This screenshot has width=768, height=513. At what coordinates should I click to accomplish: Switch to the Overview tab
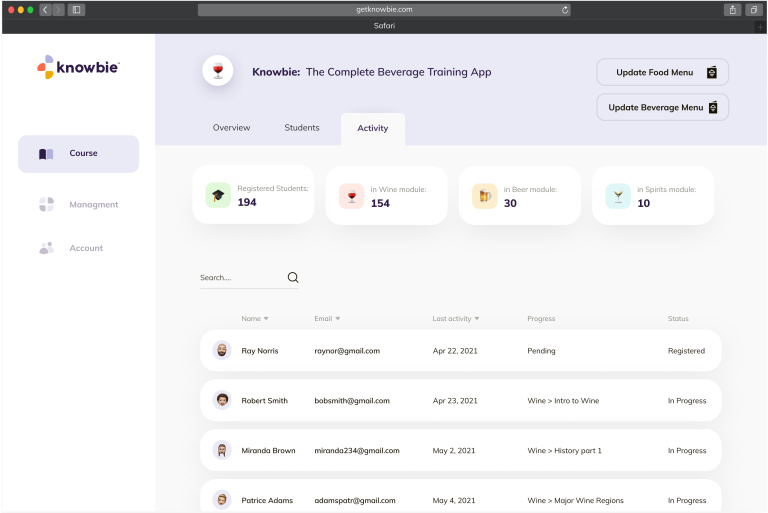click(x=231, y=128)
